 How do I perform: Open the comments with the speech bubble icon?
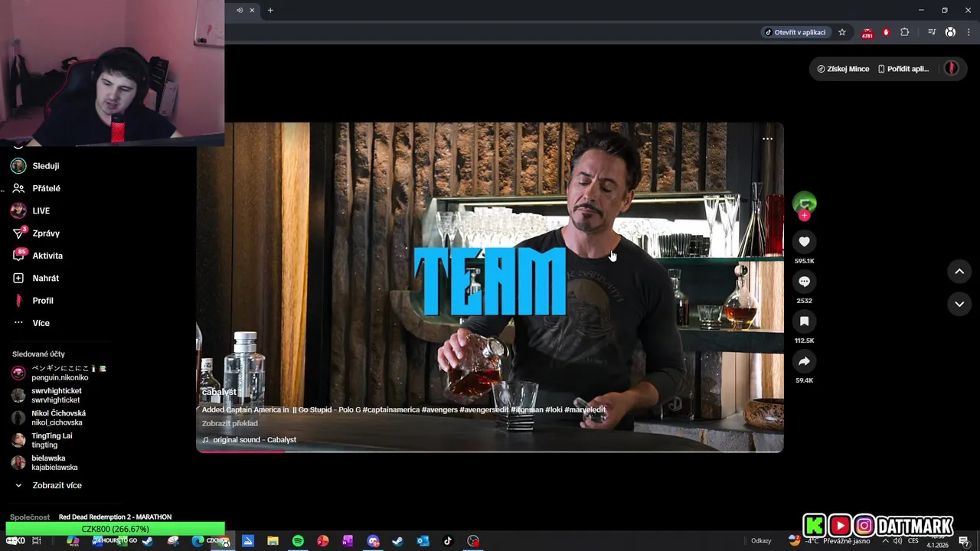pos(804,282)
